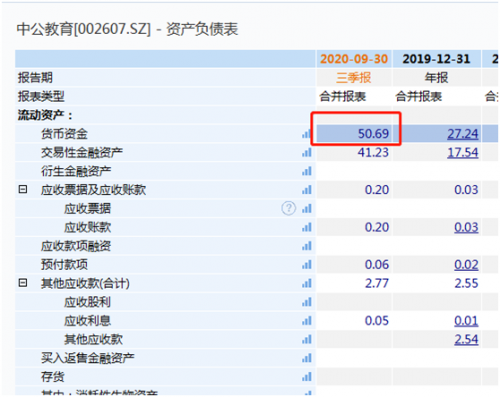Select the 0.20 value in 应收账款 row
This screenshot has width=500, height=397.
pos(377,227)
